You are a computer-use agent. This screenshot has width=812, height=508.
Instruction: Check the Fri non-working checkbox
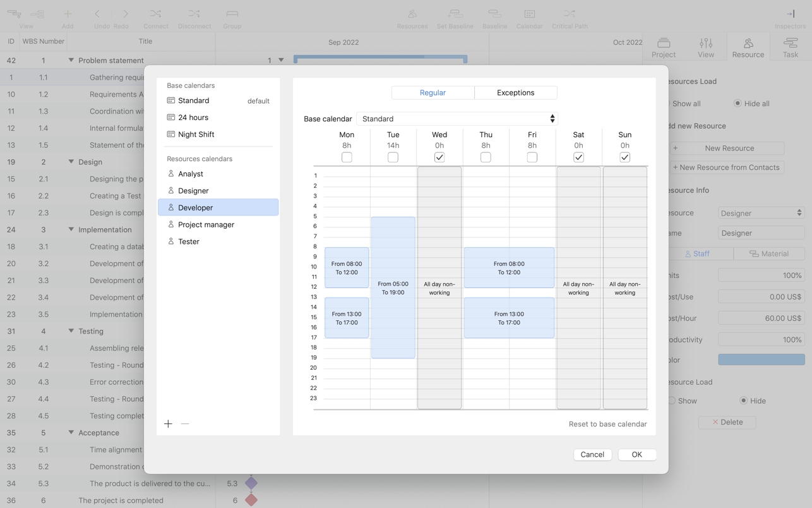click(532, 157)
